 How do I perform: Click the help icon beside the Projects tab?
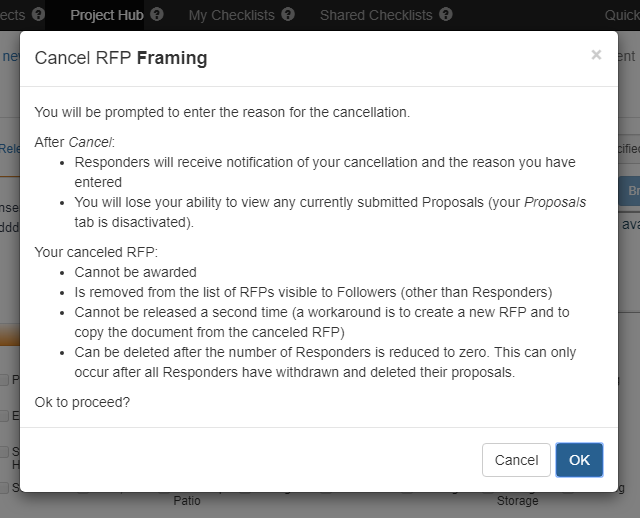tap(38, 15)
